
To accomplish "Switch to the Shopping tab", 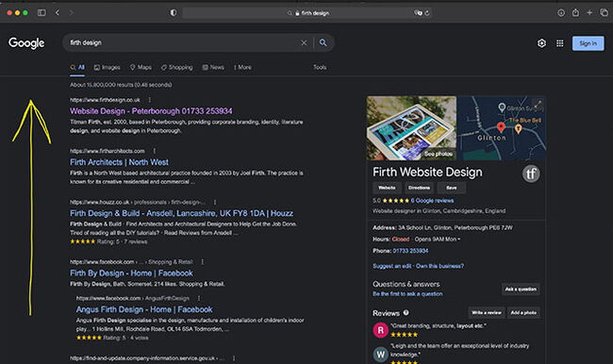I will (x=176, y=67).
